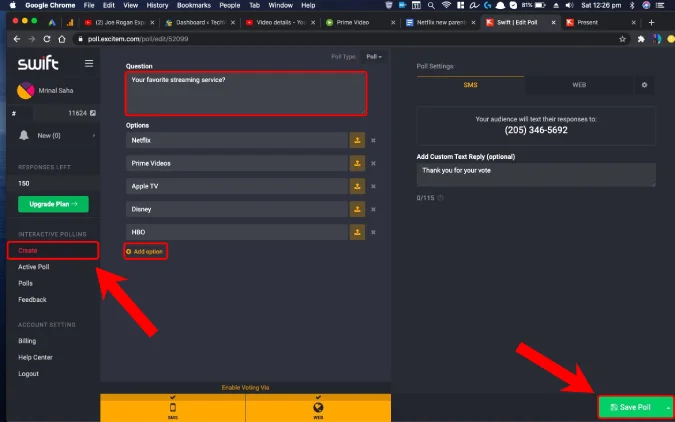Remove the Netflix option
Viewport: 675px width, 422px height.
(x=373, y=140)
